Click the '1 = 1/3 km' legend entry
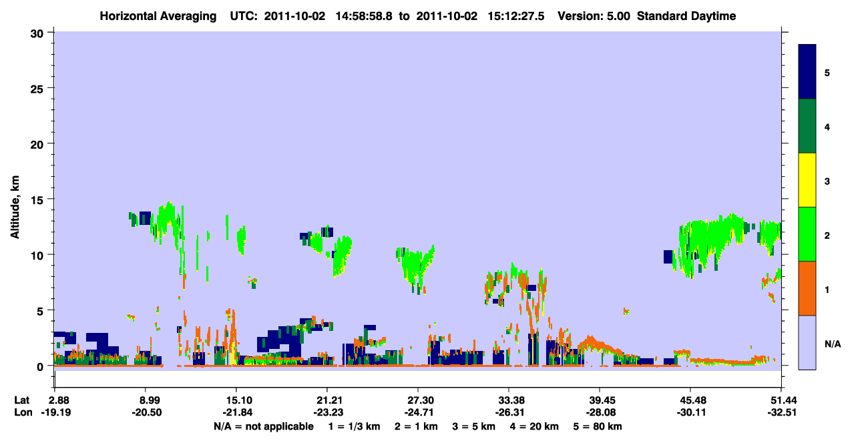 pos(354,426)
